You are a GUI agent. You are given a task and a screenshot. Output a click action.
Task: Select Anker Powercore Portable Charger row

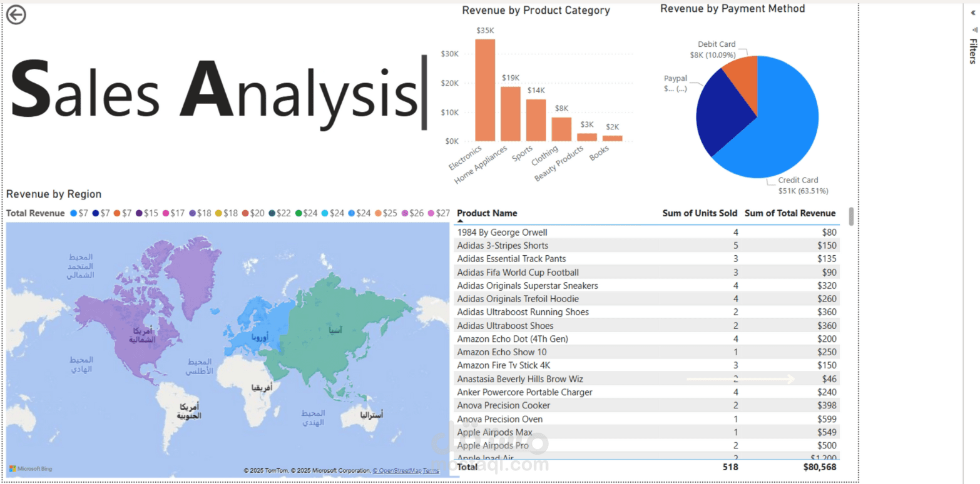click(646, 392)
